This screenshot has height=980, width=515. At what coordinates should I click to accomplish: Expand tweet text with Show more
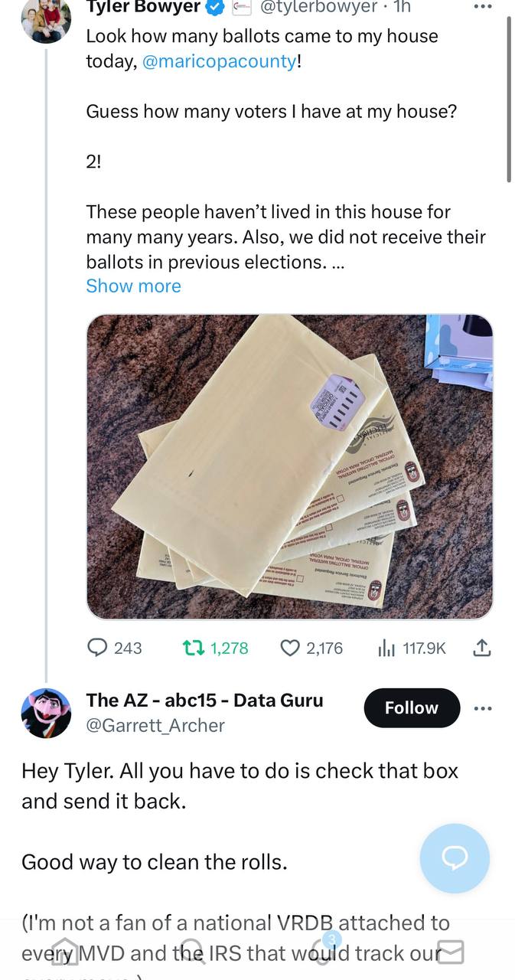[x=133, y=286]
